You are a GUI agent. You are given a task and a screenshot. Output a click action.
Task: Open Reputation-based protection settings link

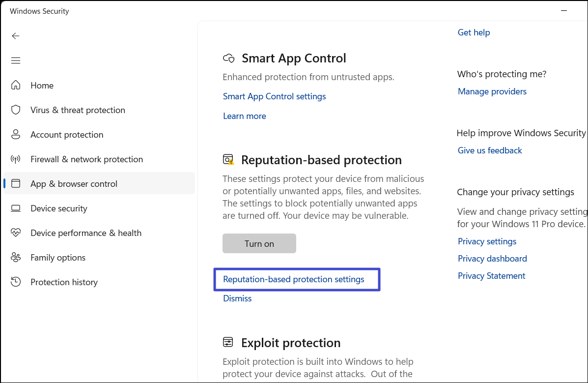click(293, 279)
